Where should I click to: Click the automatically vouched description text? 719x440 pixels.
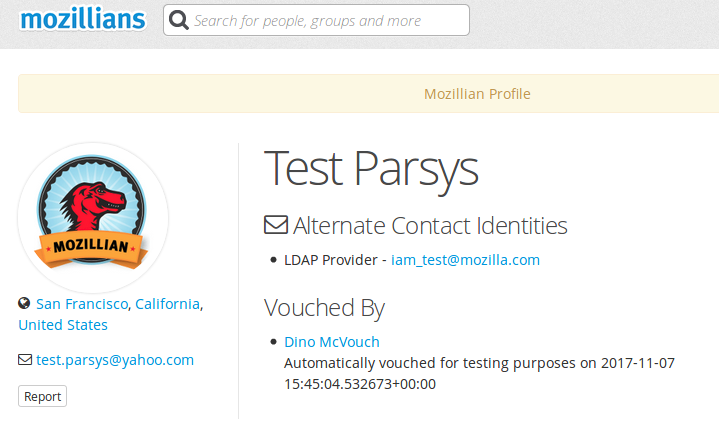coord(479,373)
